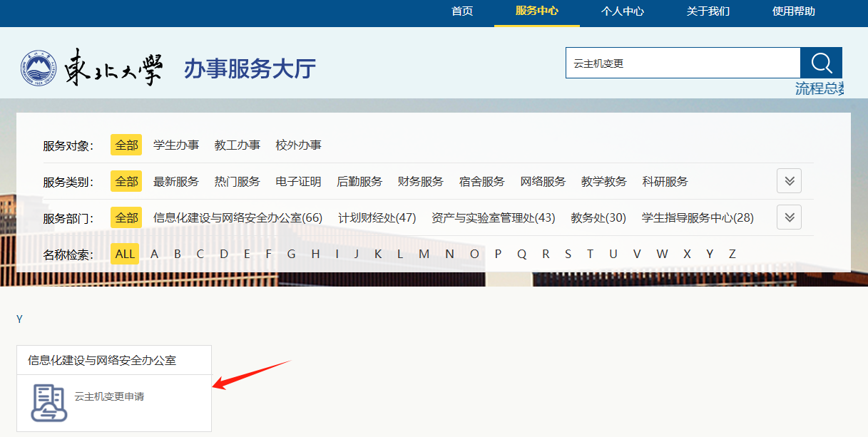Select 关于我们 in the navigation bar
This screenshot has height=437, width=868.
coord(708,11)
